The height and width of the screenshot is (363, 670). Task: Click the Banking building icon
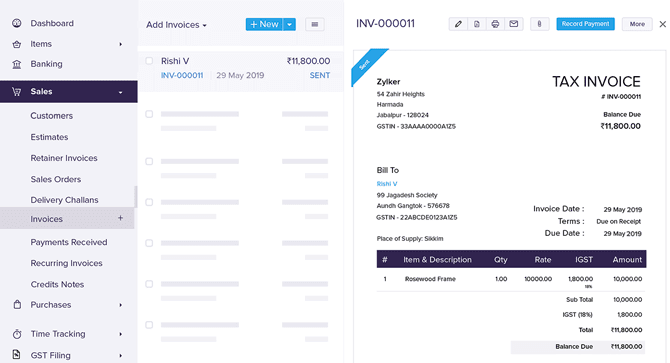[17, 64]
